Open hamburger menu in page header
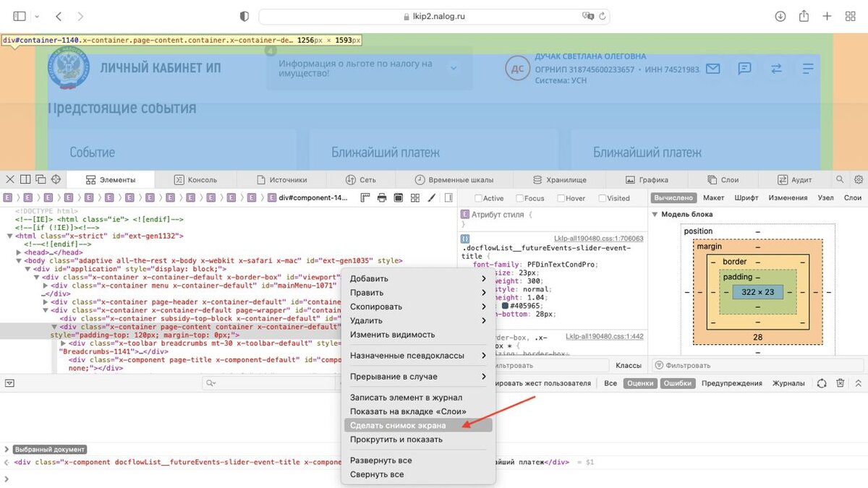The width and height of the screenshot is (868, 488). (x=808, y=69)
